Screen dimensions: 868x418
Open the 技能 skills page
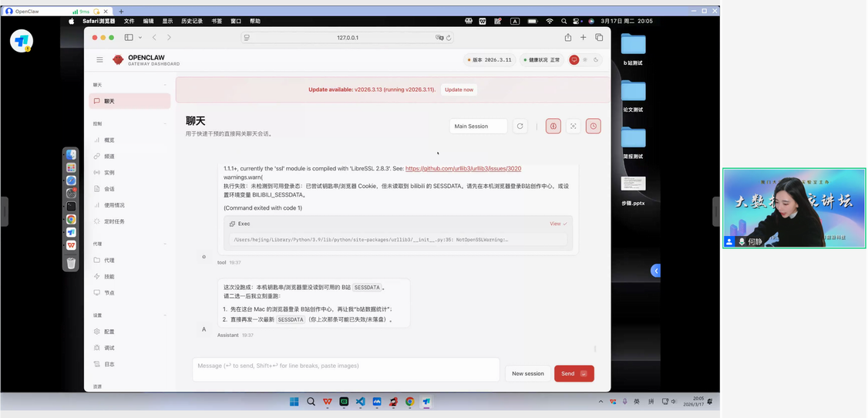[x=109, y=277]
